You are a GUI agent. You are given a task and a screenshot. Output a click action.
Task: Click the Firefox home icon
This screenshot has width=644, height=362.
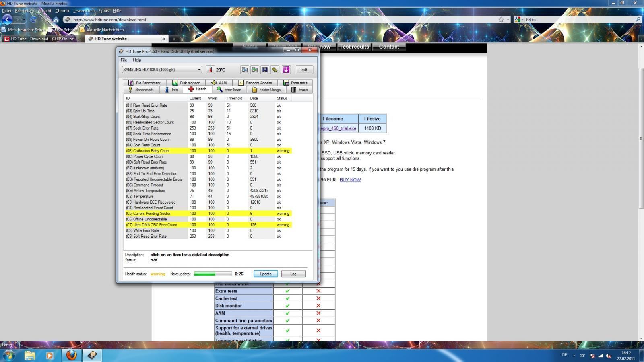pos(56,19)
